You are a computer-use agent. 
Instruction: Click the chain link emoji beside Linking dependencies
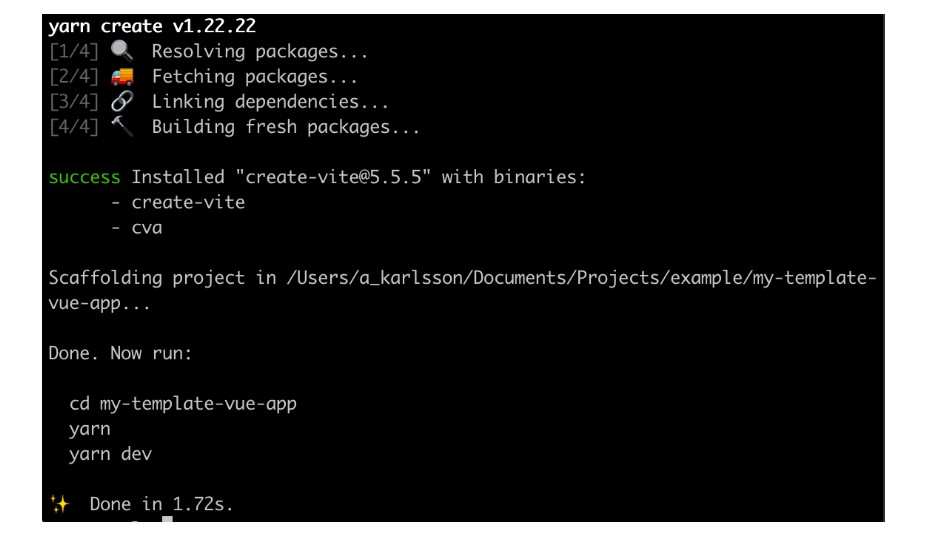129,102
